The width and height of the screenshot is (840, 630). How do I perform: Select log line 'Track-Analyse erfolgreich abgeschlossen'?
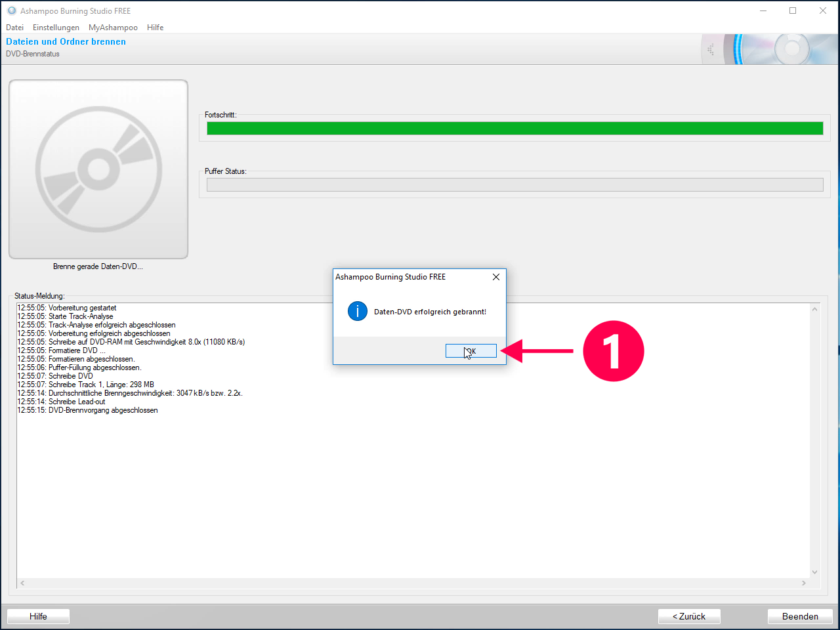point(96,325)
